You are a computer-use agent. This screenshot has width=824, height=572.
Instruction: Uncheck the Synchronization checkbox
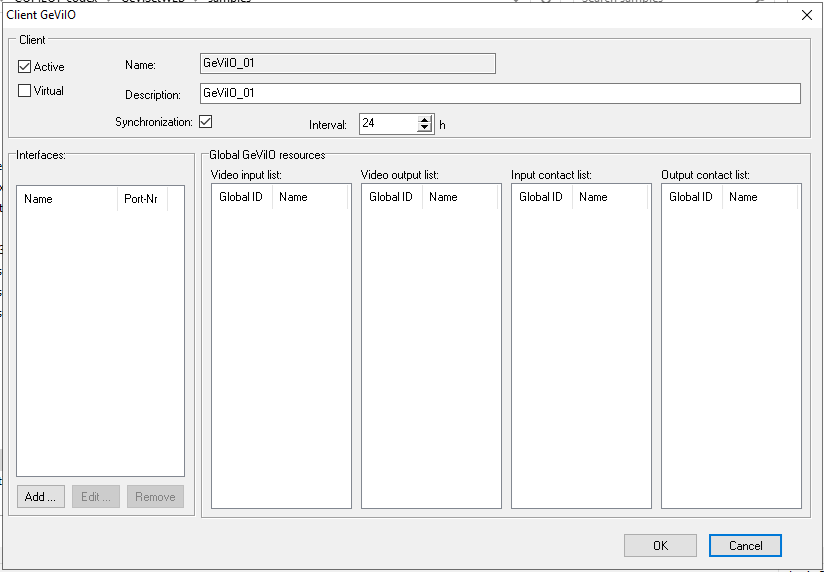(x=206, y=122)
